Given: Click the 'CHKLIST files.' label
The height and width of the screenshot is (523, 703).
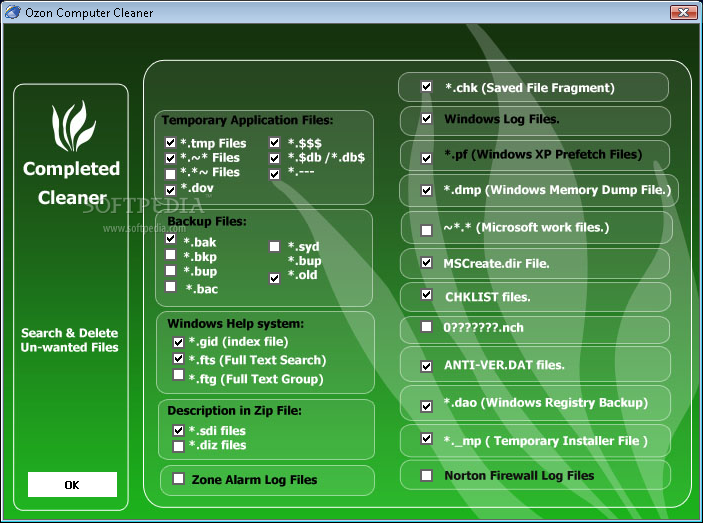Looking at the screenshot, I should 487,297.
